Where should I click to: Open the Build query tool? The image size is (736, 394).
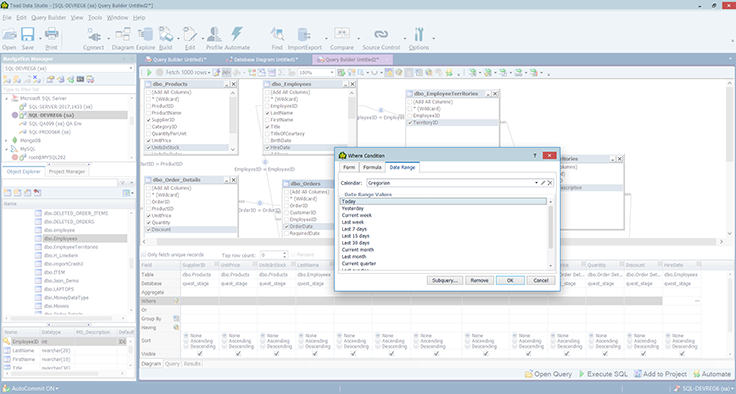click(165, 38)
